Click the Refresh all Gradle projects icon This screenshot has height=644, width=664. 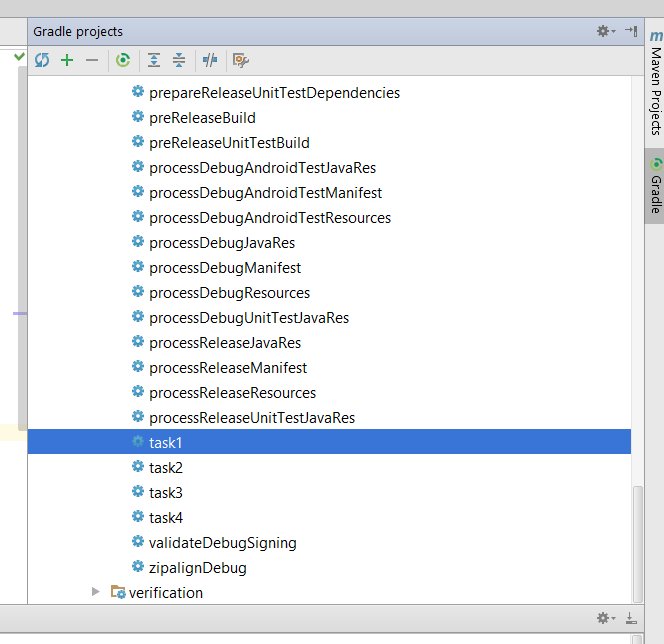point(42,60)
